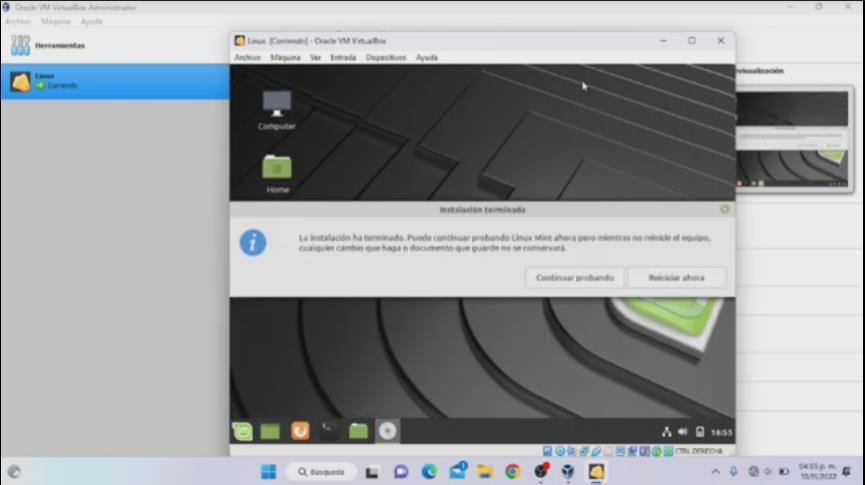Open the Mail app on the taskbar
The image size is (865, 485).
457,471
